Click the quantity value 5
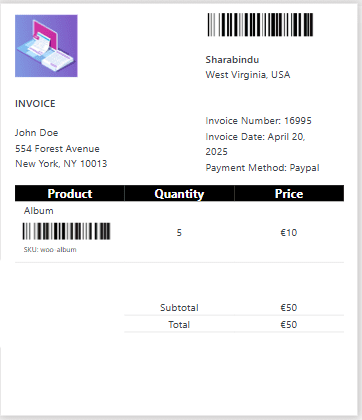 coord(179,233)
